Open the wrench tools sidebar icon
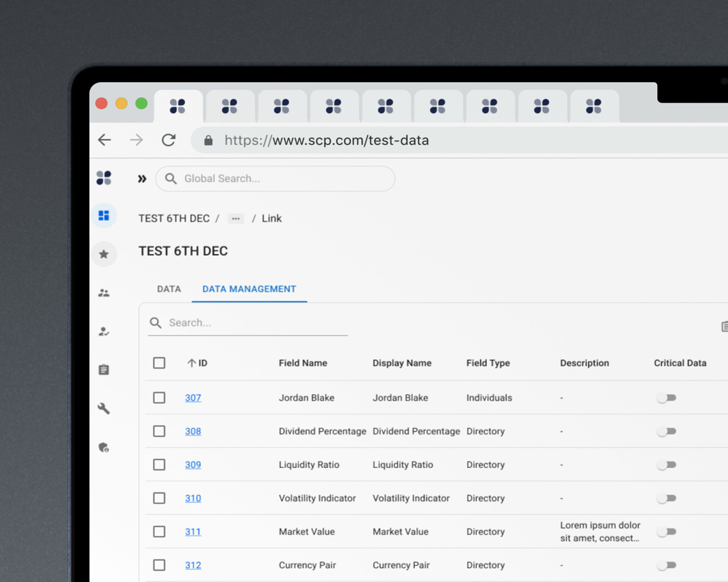728x582 pixels. tap(104, 409)
